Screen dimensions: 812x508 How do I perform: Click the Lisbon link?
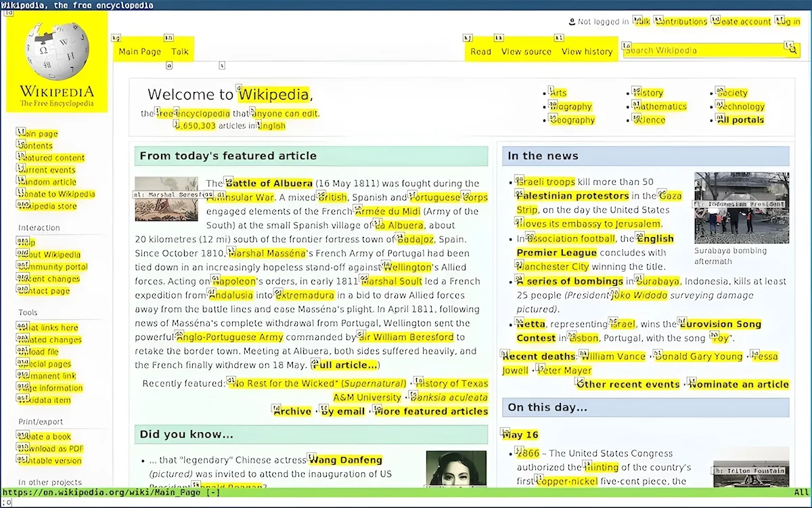tap(583, 338)
